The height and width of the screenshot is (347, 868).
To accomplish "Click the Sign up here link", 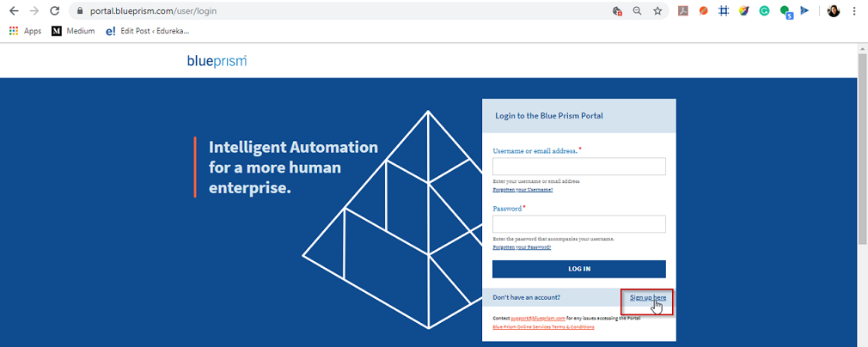I will (648, 298).
